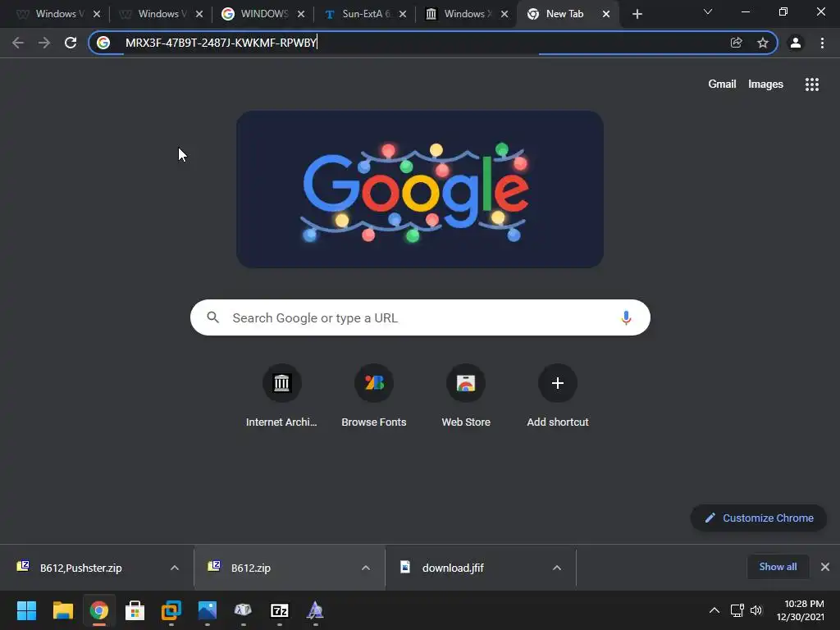Switch to the WINDOWS Google tab
This screenshot has width=840, height=630.
(262, 14)
